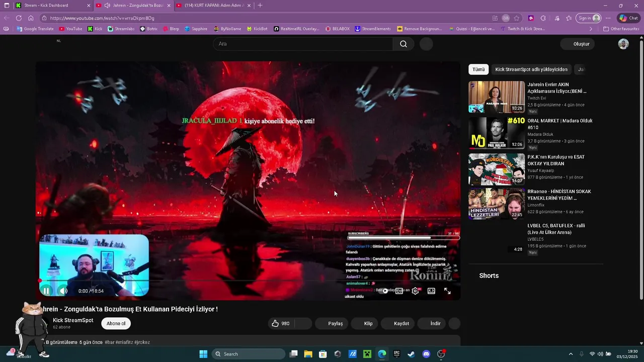Image resolution: width=644 pixels, height=362 pixels.
Task: Open Discord from the taskbar
Action: pyautogui.click(x=426, y=354)
